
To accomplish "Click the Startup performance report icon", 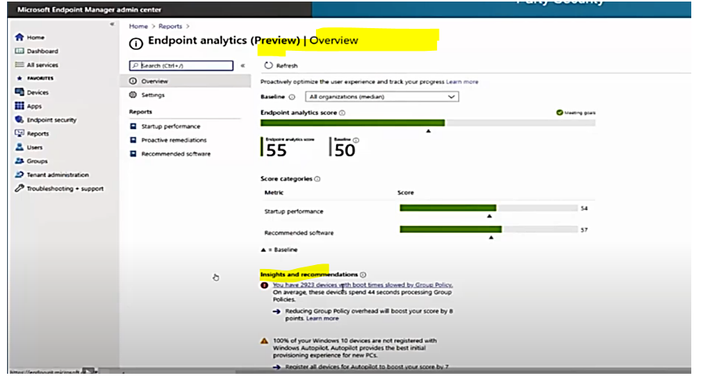I will click(133, 126).
